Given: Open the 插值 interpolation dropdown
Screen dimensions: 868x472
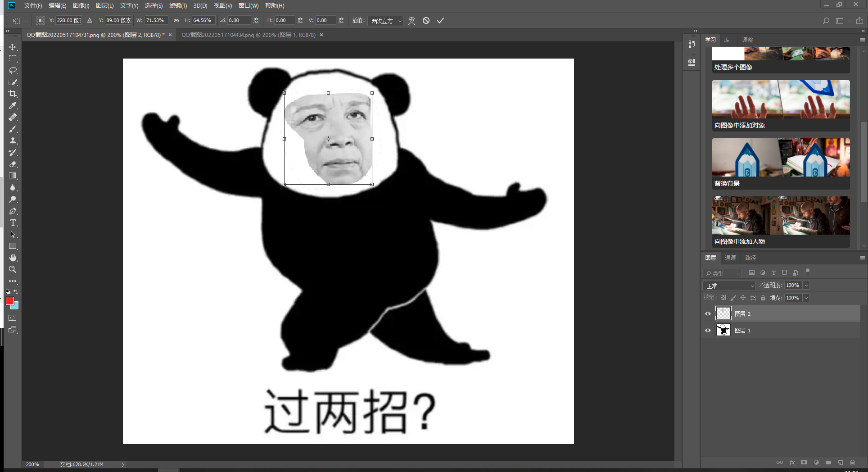Looking at the screenshot, I should coord(385,21).
